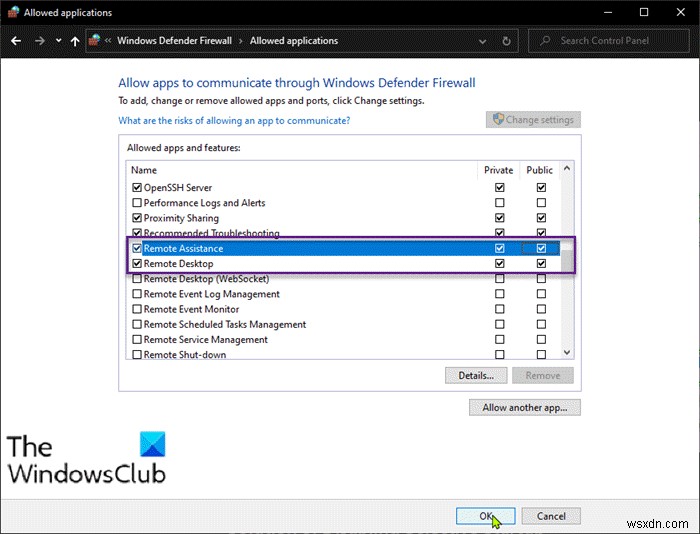Image resolution: width=700 pixels, height=534 pixels.
Task: Refresh the Allowed applications page
Action: coord(506,41)
